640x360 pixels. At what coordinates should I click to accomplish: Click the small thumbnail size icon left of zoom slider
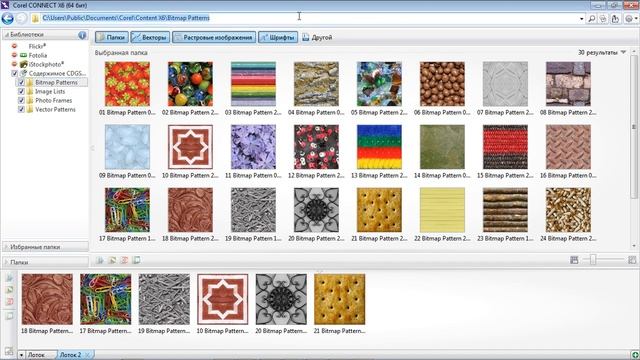click(574, 260)
